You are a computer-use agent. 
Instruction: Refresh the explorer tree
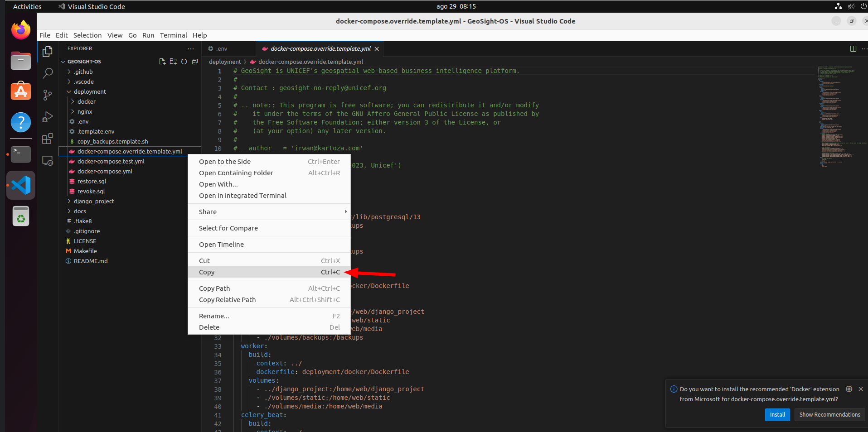184,62
